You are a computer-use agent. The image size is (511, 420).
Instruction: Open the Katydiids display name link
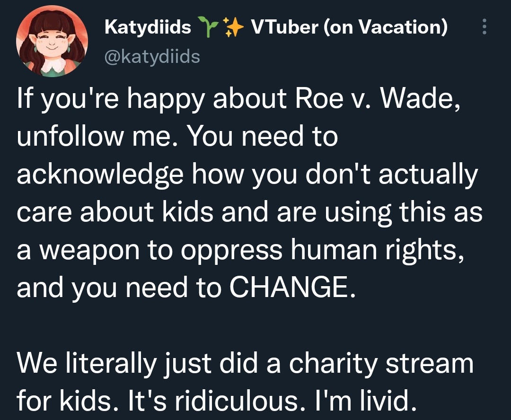(148, 27)
